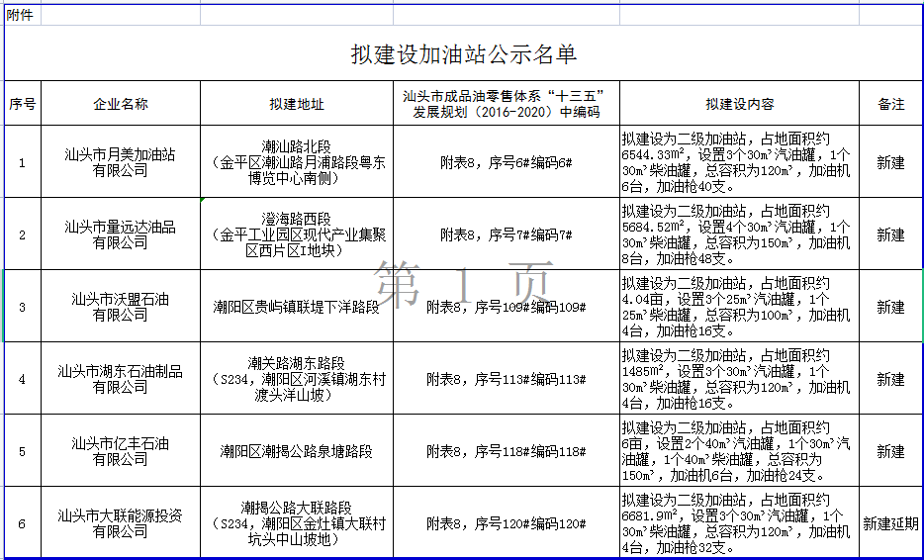Select 新建 remark in 亿丰石油 row
The image size is (924, 560).
891,451
